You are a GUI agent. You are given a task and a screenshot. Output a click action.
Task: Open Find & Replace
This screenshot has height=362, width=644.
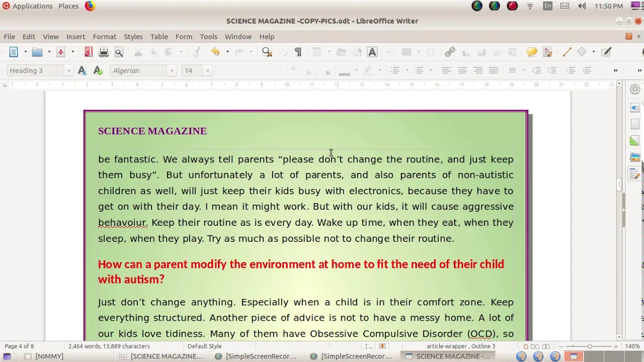[267, 52]
